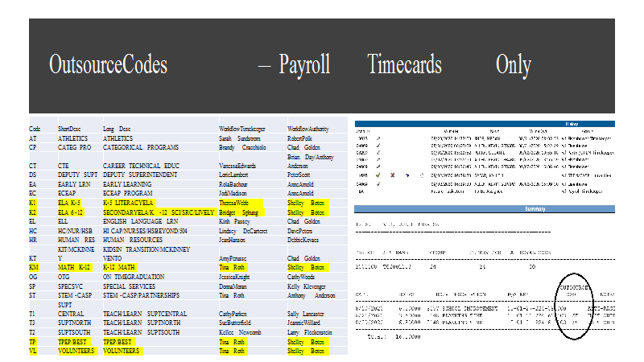Click the ELA 6-12 short description
This screenshot has width=644, height=362.
71,212
